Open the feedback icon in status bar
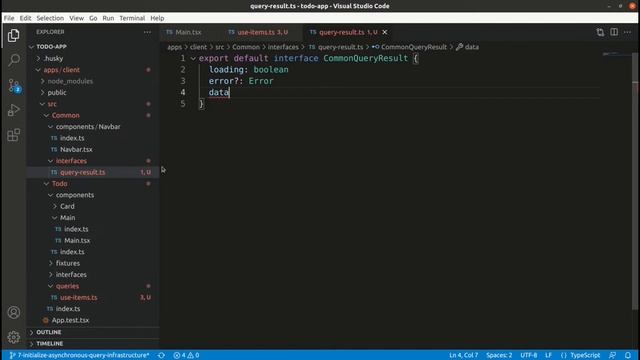The width and height of the screenshot is (640, 360). point(612,355)
